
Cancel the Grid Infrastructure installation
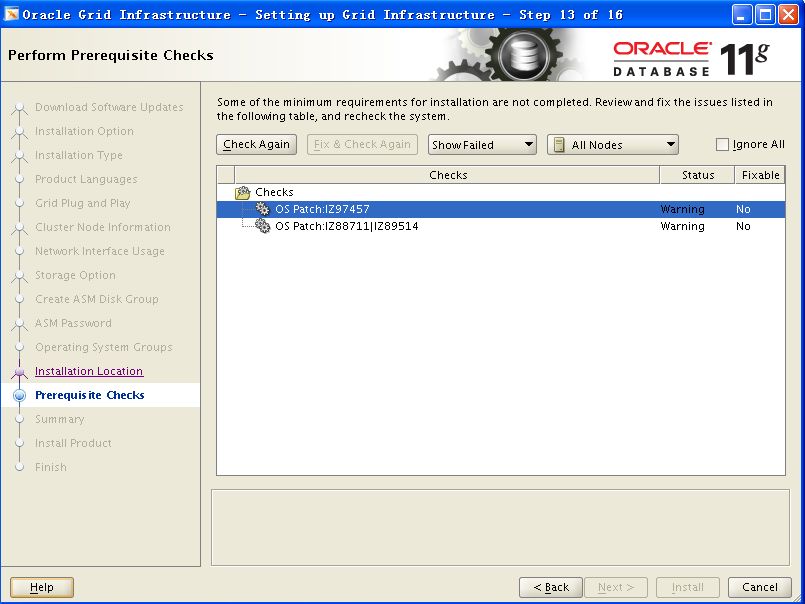click(760, 587)
